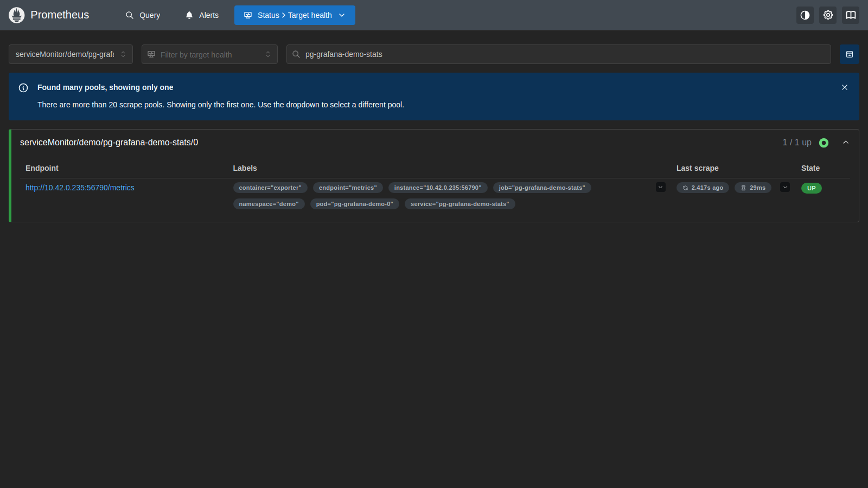
Task: Collapse the pg-grafana-demo-stats pool chevron
Action: point(846,143)
